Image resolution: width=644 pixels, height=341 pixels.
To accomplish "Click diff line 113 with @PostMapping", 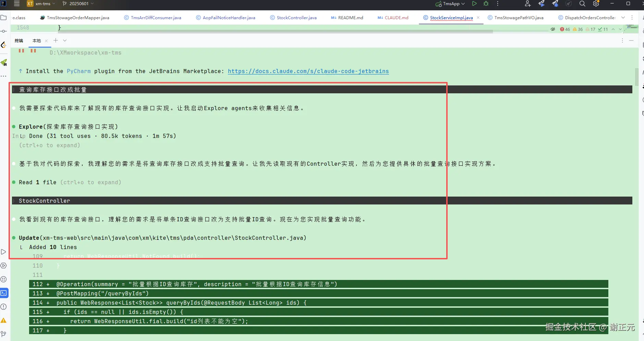I will (318, 294).
